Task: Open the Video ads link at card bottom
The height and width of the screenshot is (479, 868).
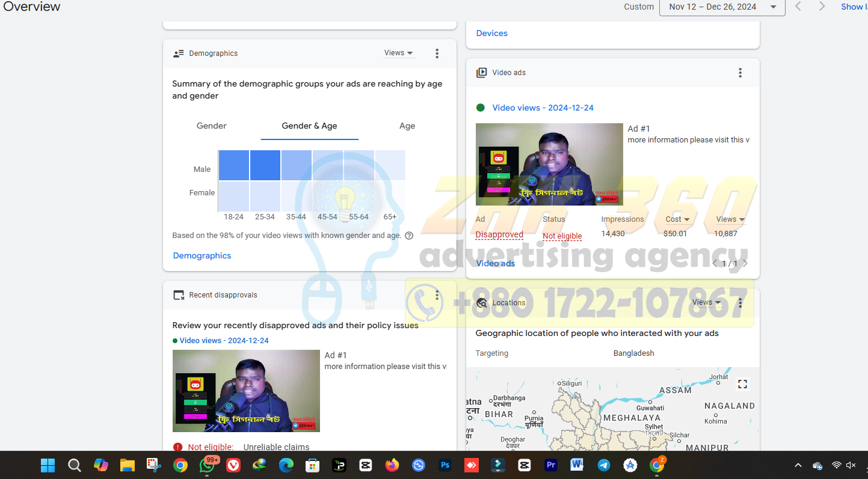Action: coord(496,263)
